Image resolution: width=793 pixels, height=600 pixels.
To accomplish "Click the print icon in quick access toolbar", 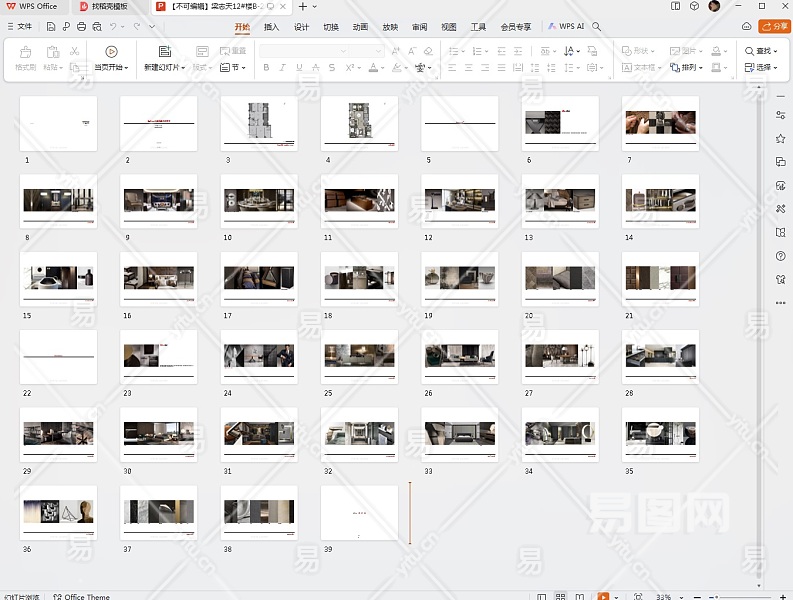I will pyautogui.click(x=81, y=27).
